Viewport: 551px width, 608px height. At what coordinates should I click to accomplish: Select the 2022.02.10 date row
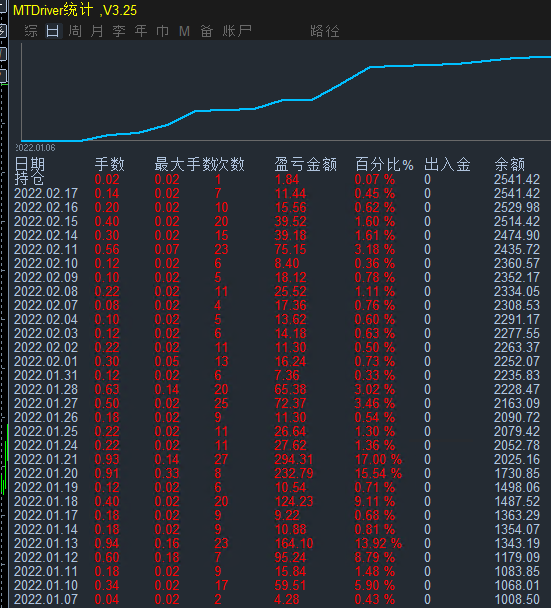46,263
